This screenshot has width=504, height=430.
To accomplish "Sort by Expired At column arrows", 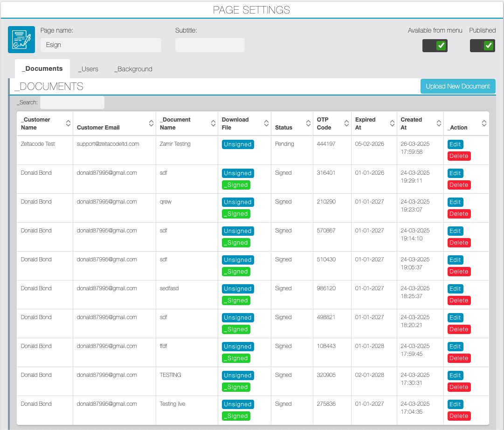I will 392,123.
